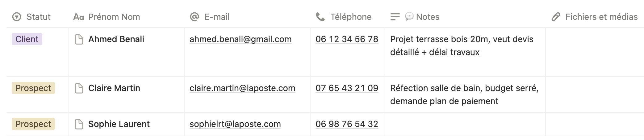Image resolution: width=644 pixels, height=140 pixels.
Task: Open the Client status tag for Ahmed Benali
Action: (x=27, y=39)
